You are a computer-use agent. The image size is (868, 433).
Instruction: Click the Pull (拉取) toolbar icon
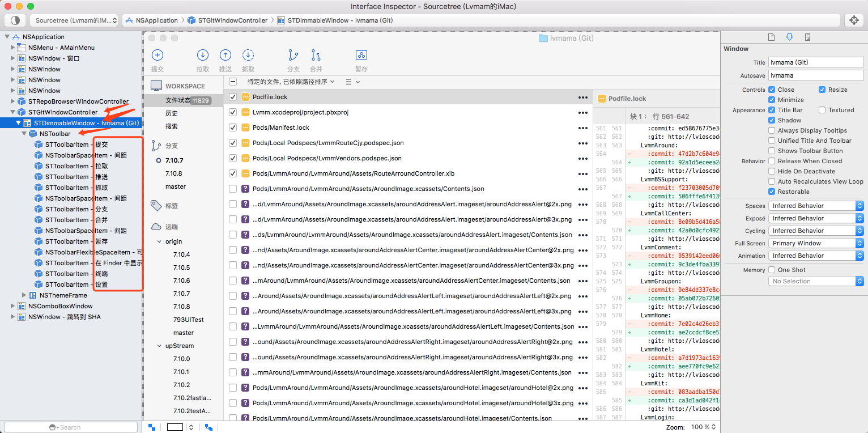(x=202, y=55)
